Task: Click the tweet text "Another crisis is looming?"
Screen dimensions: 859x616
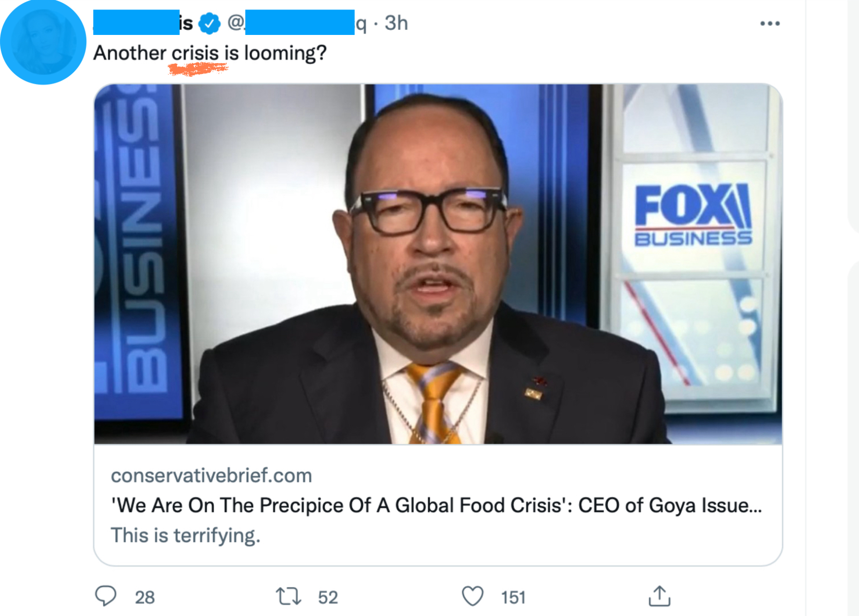Action: pos(210,53)
